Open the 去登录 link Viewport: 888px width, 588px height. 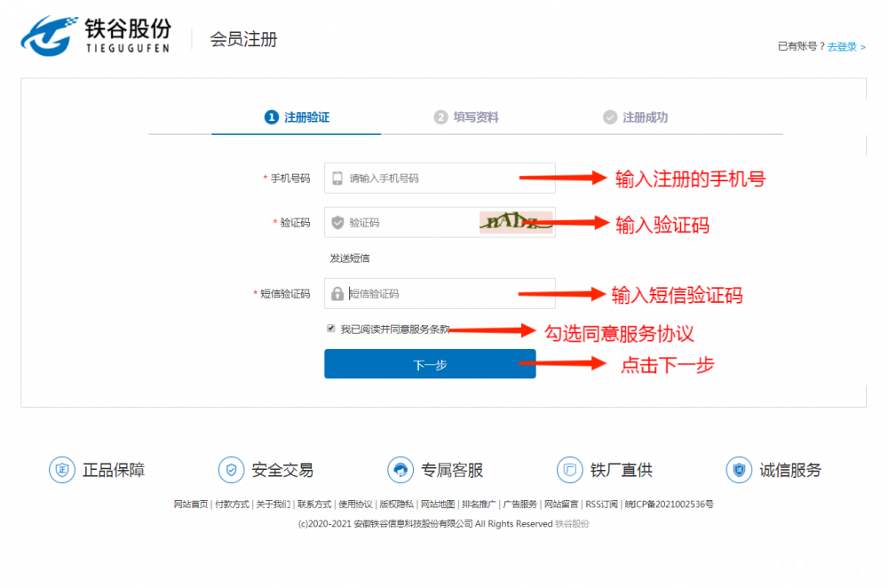[x=845, y=47]
